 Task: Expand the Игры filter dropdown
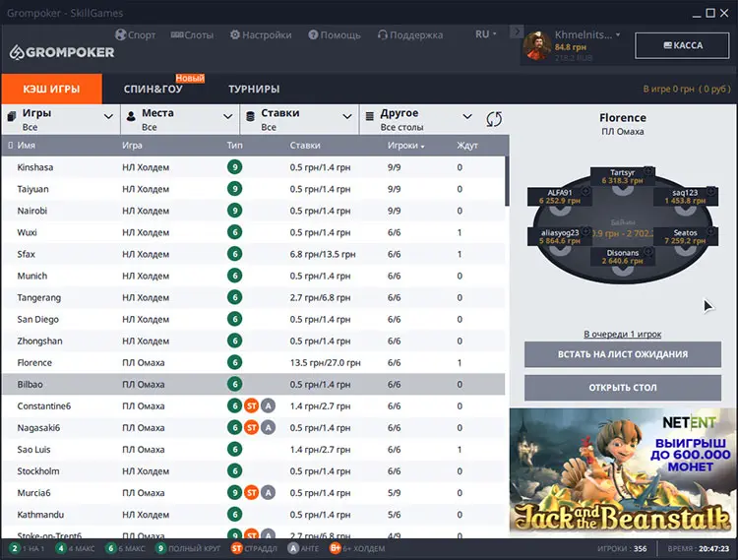click(x=60, y=119)
